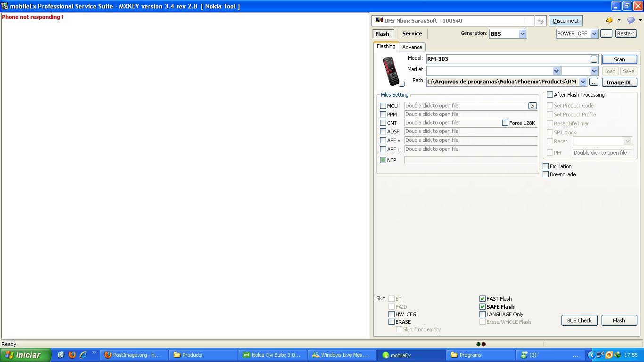Click the yellow star icon in header
644x362 pixels.
[610, 20]
